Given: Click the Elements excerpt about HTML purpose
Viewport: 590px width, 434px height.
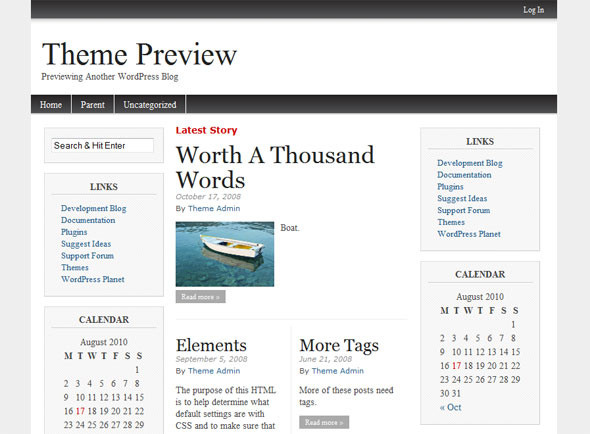Looking at the screenshot, I should (x=226, y=408).
